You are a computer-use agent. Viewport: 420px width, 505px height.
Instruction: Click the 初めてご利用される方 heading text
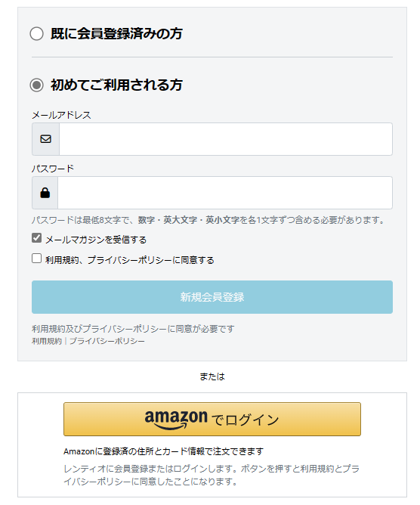[x=116, y=85]
